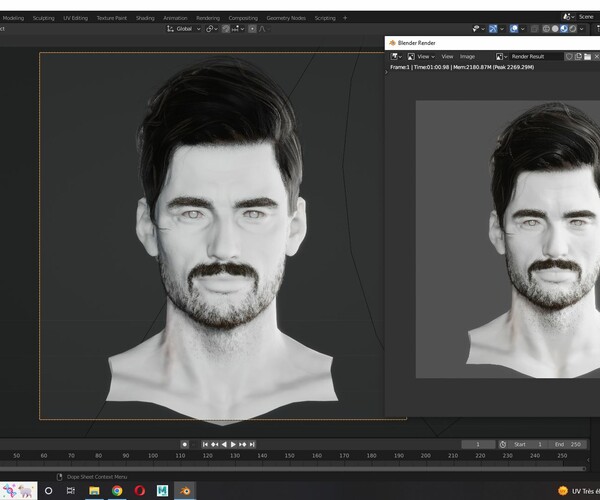This screenshot has height=500, width=600.
Task: Open the Geometry Nodes workspace tab
Action: coord(286,18)
